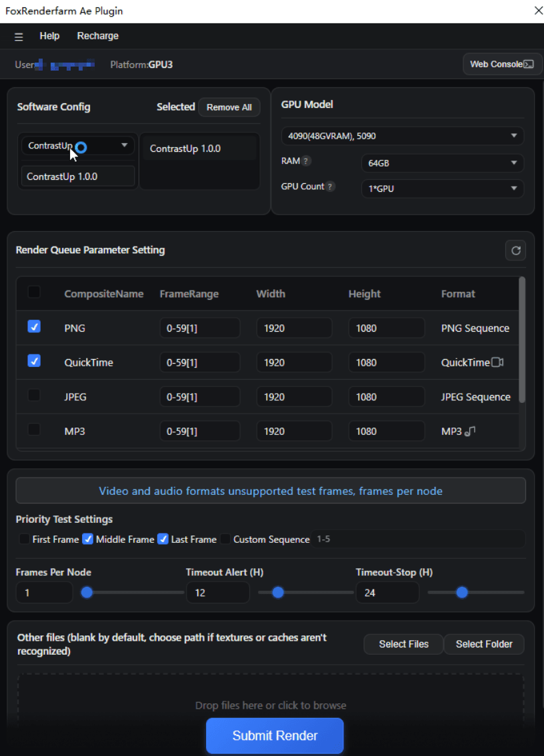This screenshot has width=544, height=756.
Task: Click the Frames Per Node slider handle
Action: [x=87, y=592]
